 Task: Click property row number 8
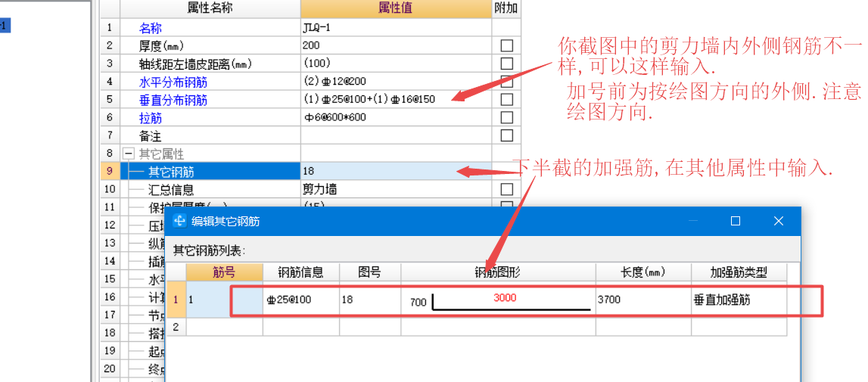(x=110, y=154)
